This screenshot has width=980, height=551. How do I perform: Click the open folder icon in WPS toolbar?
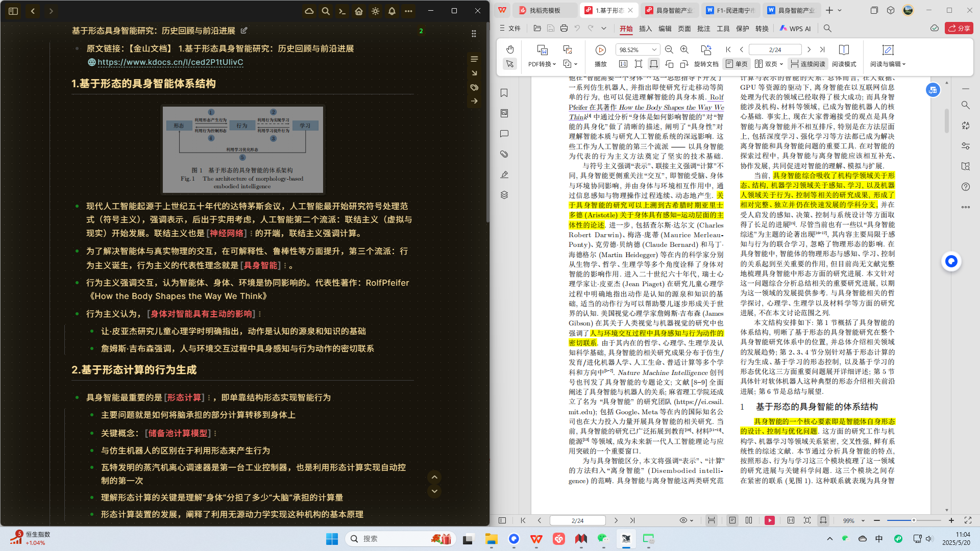pos(537,29)
